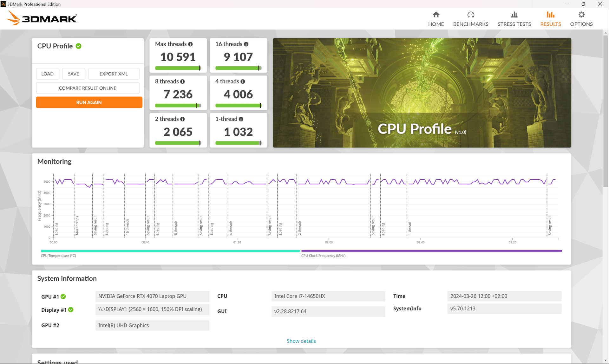609x364 pixels.
Task: Open STRESS TESTS panel icon
Action: point(514,14)
